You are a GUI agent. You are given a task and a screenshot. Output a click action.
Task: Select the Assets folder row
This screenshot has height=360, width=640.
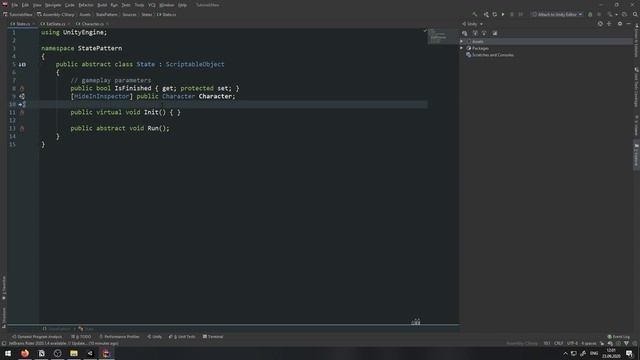(x=546, y=41)
